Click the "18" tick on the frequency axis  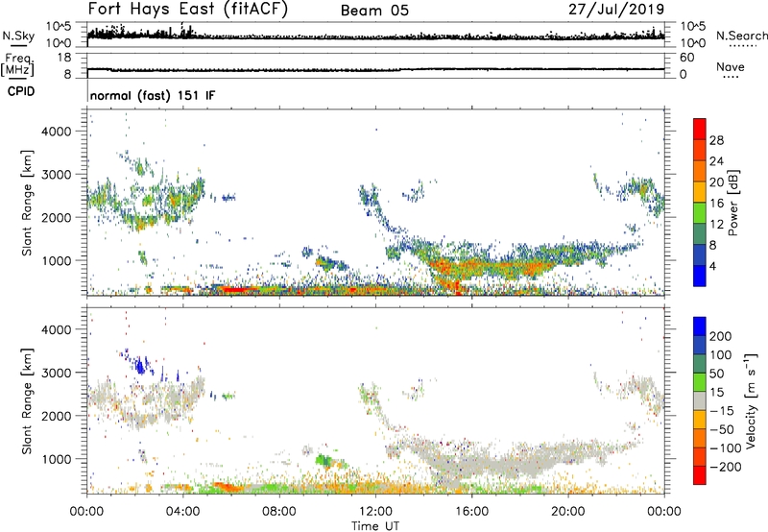tap(63, 58)
